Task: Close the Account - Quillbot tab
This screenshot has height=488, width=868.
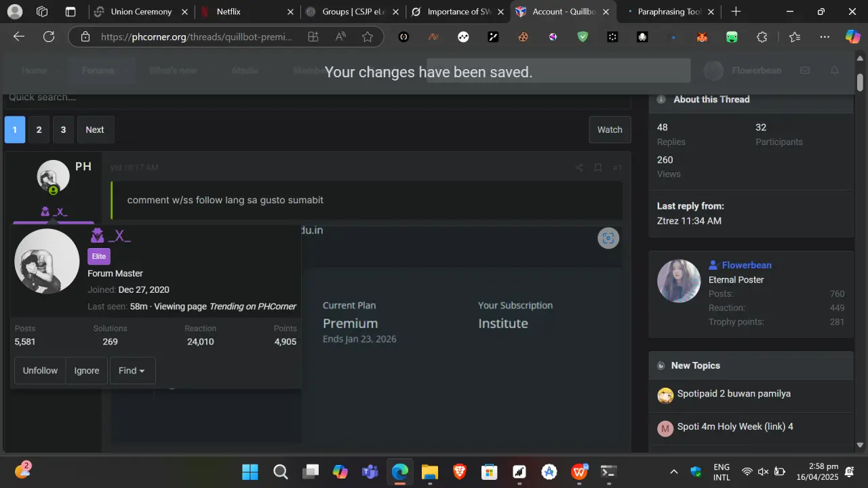Action: tap(606, 12)
